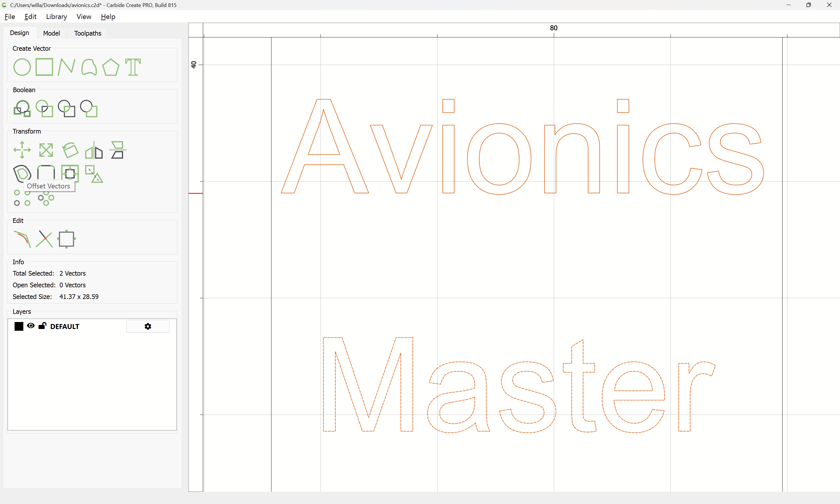Switch to the Model tab

[x=52, y=33]
